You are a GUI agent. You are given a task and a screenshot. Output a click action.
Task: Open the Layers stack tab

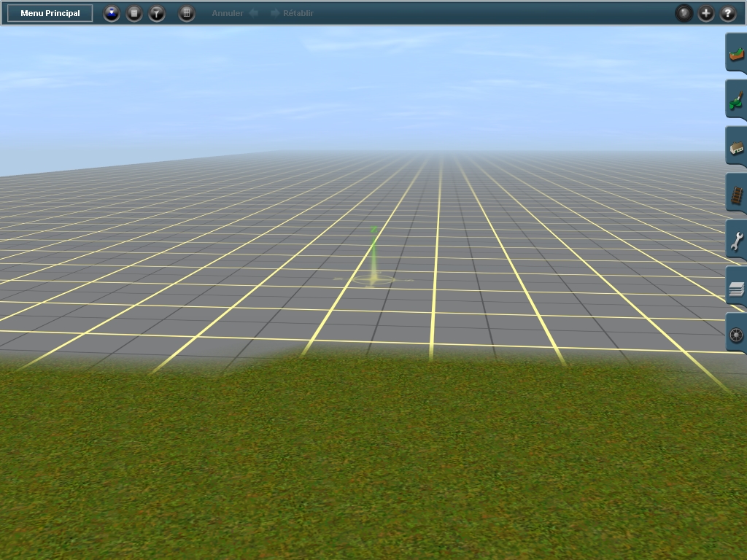736,287
